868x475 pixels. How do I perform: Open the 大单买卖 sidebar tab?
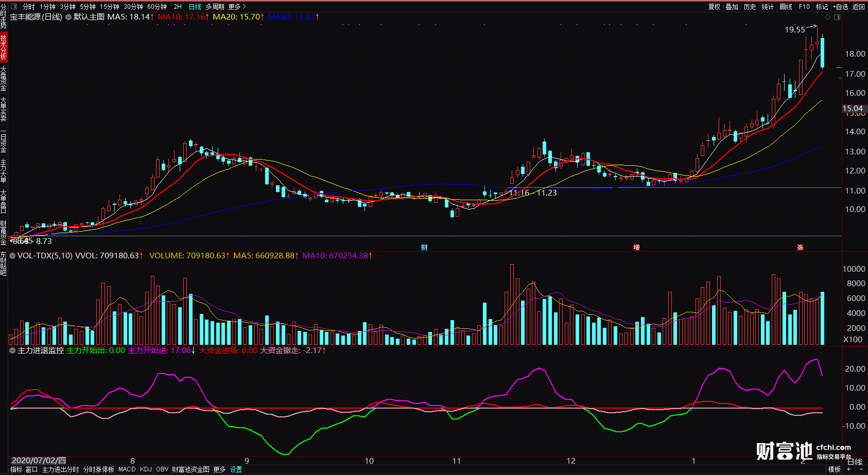click(x=4, y=109)
